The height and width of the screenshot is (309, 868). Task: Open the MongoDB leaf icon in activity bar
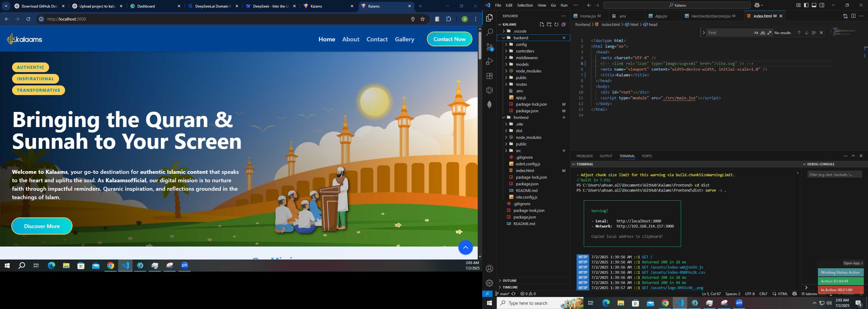point(489,105)
